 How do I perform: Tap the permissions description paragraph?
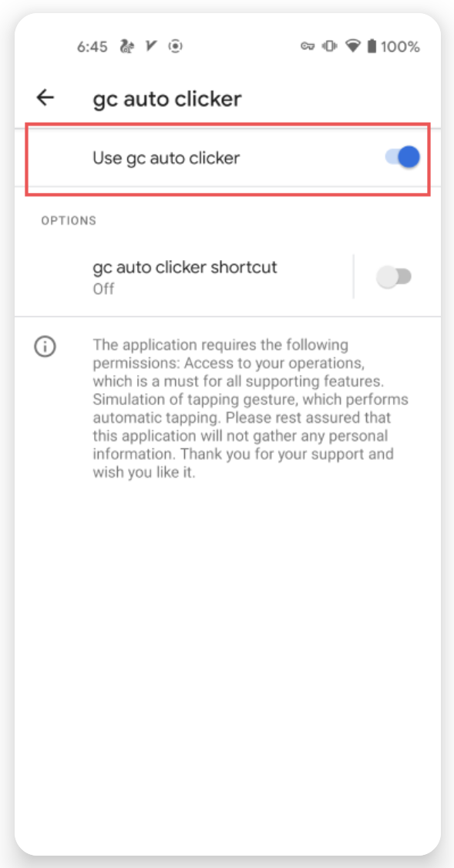[x=250, y=409]
